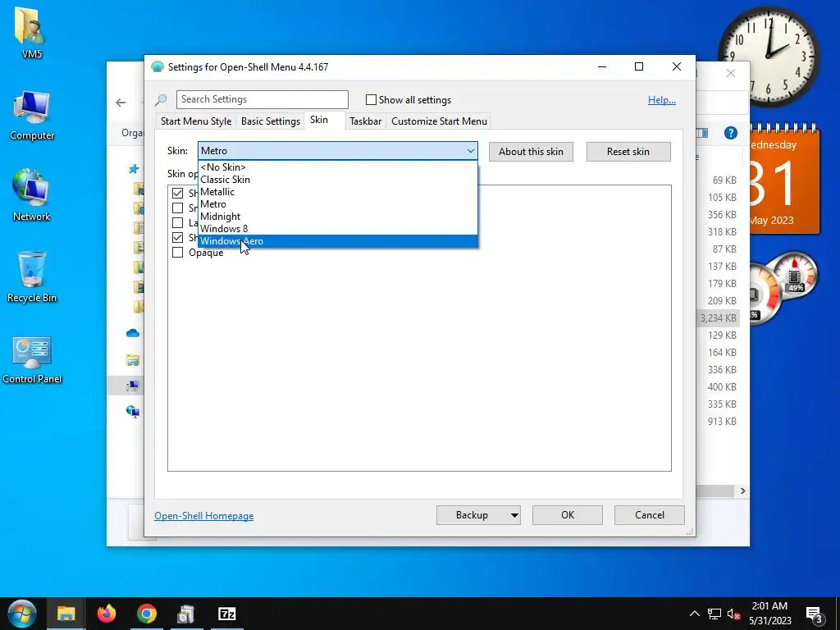Launch Firefox from the taskbar
This screenshot has width=840, height=630.
[107, 614]
